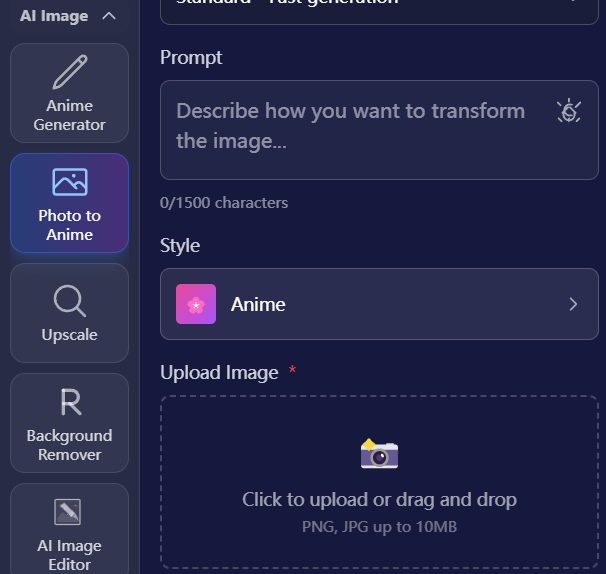Collapse the AI Image section chevron

109,16
